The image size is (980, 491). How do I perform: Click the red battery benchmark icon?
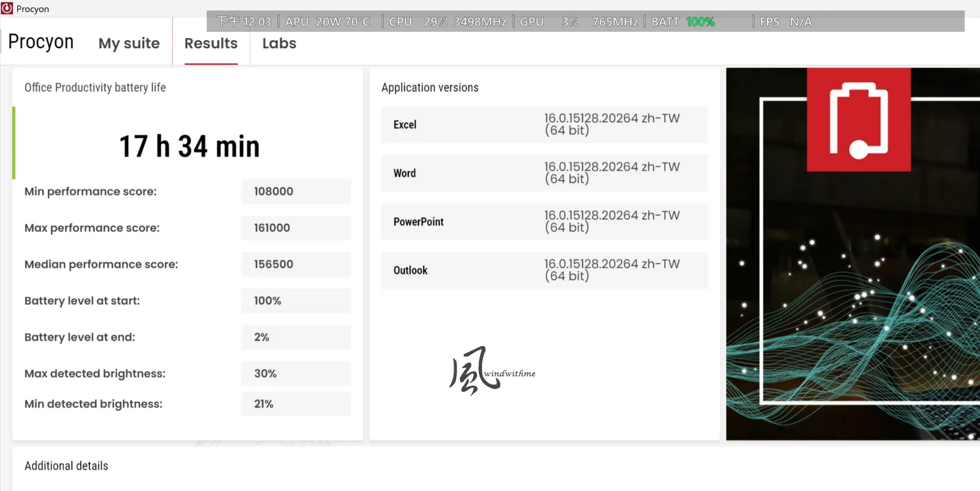coord(858,120)
